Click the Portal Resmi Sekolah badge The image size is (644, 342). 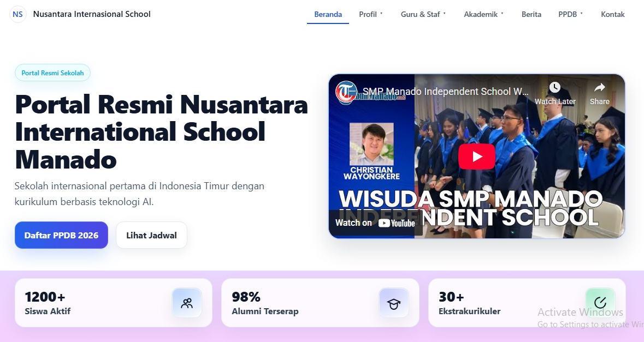coord(52,73)
